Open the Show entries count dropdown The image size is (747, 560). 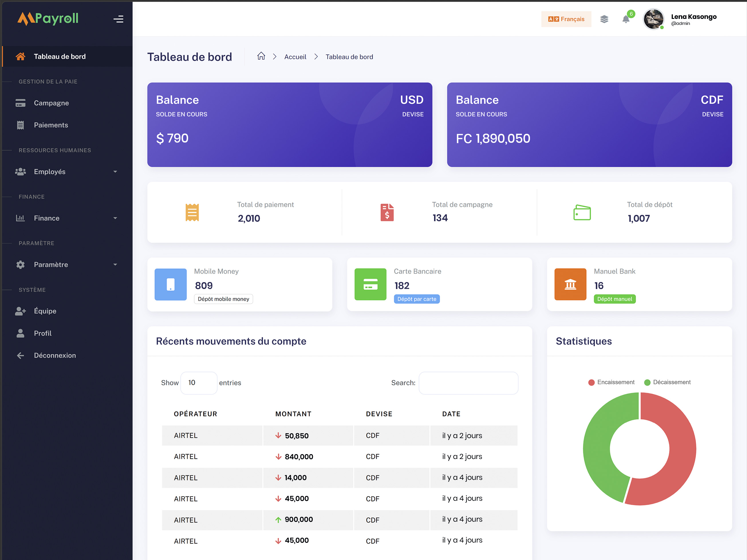click(x=199, y=383)
